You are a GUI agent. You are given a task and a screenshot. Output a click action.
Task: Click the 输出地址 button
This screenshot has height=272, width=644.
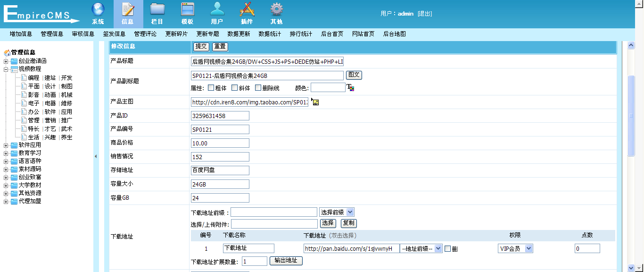pos(286,261)
